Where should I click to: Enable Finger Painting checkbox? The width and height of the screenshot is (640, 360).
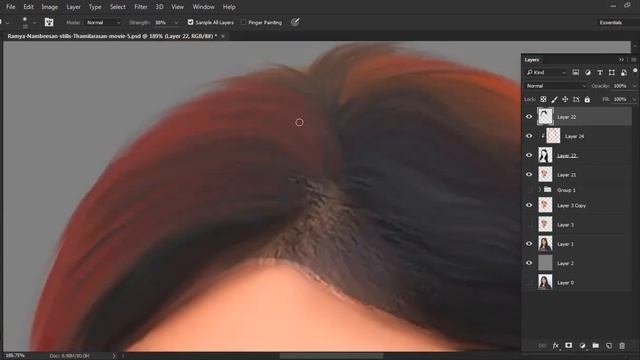(x=244, y=22)
